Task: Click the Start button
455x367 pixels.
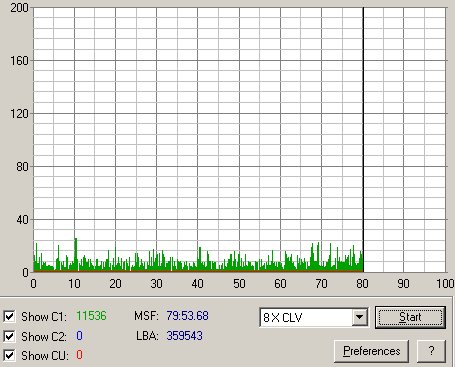Action: (x=410, y=317)
